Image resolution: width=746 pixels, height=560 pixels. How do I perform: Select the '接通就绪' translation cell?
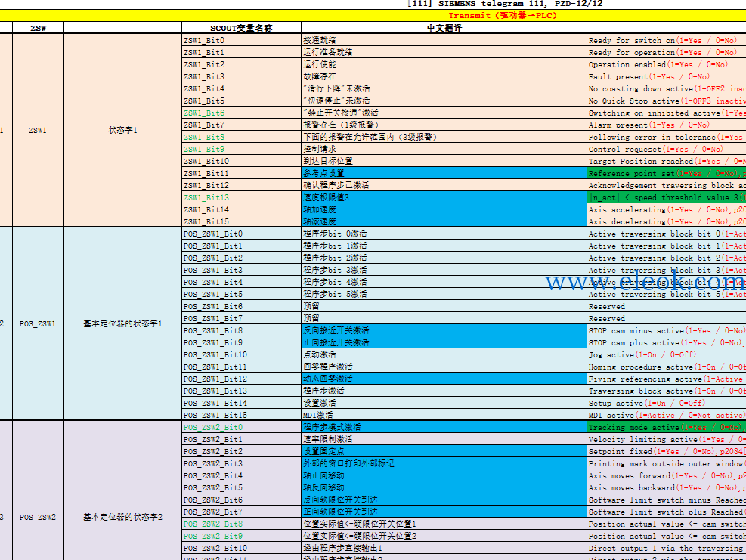444,41
